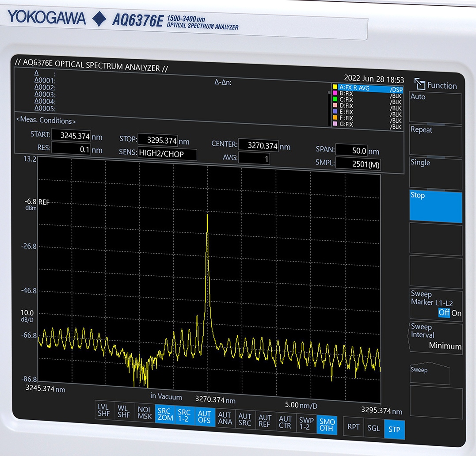The width and height of the screenshot is (476, 456).
Task: Open the SENS HIGH2/CHOP sensitivity field
Action: point(167,154)
